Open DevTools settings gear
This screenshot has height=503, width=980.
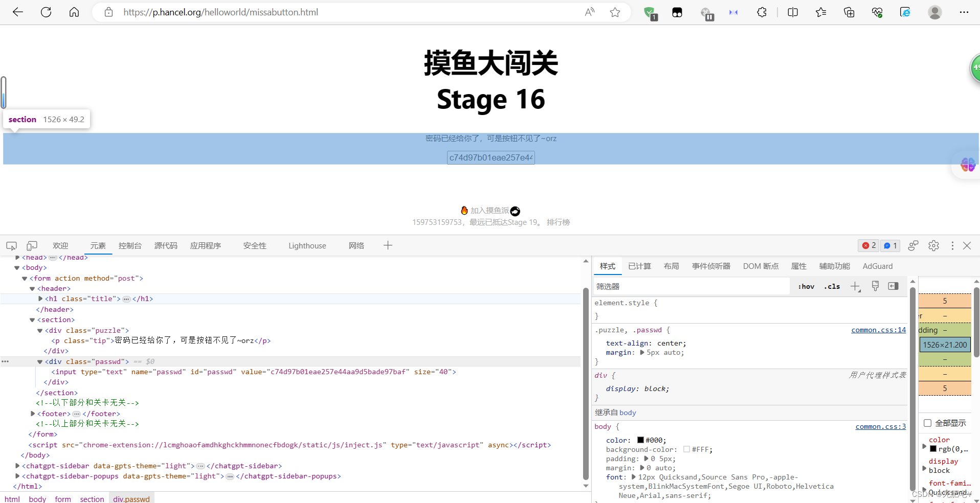(933, 246)
